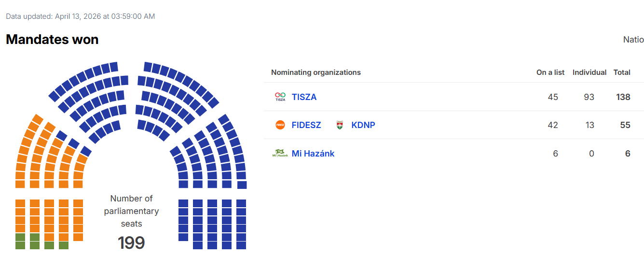Click TISZA's total of 138 mandates
Screen dimensions: 644x271
(x=623, y=97)
